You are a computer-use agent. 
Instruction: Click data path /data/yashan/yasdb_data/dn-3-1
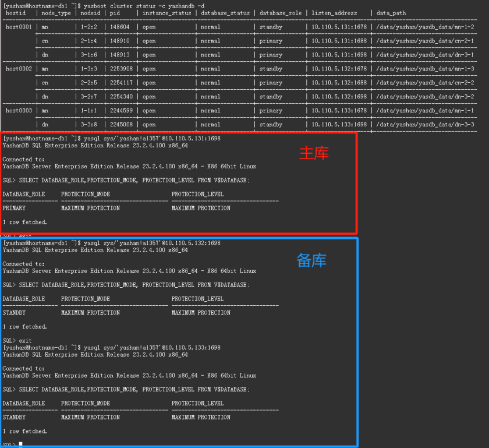(x=426, y=55)
